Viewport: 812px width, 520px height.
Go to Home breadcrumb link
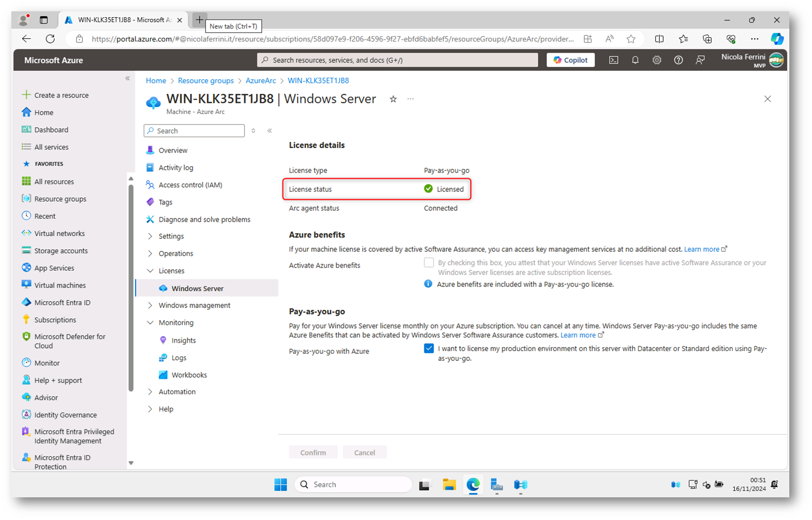(x=156, y=80)
